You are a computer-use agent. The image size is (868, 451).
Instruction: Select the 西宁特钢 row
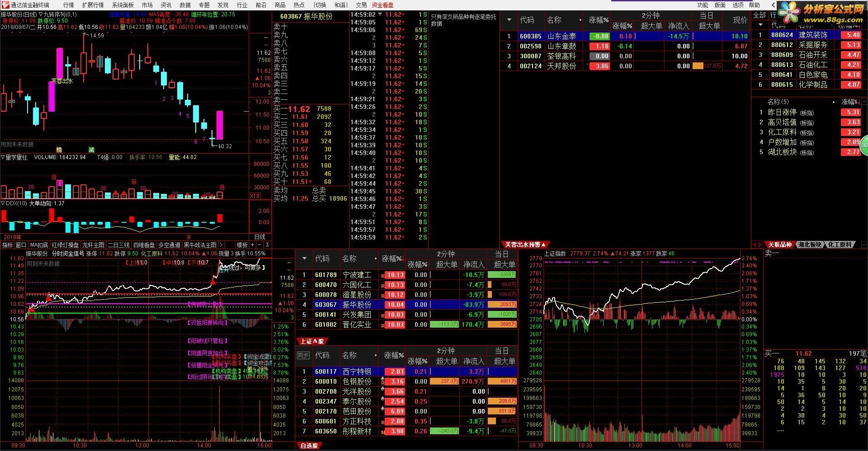406,371
